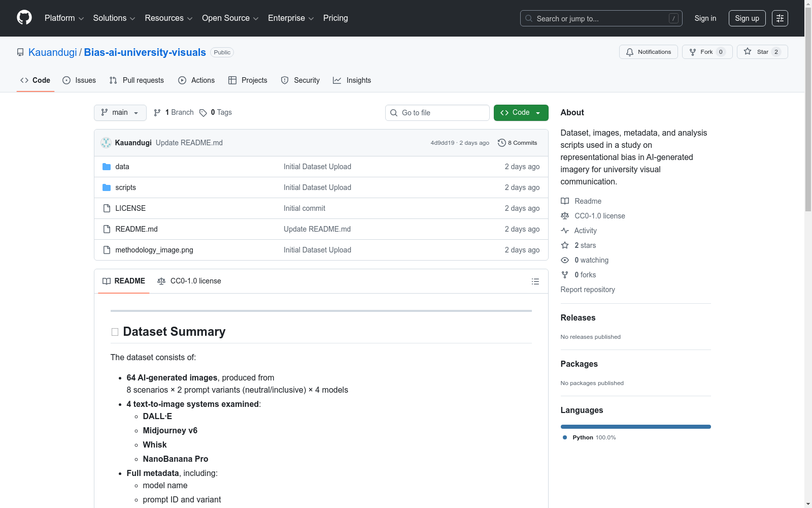This screenshot has height=508, width=812.
Task: Switch to the Issues tab
Action: (79, 80)
